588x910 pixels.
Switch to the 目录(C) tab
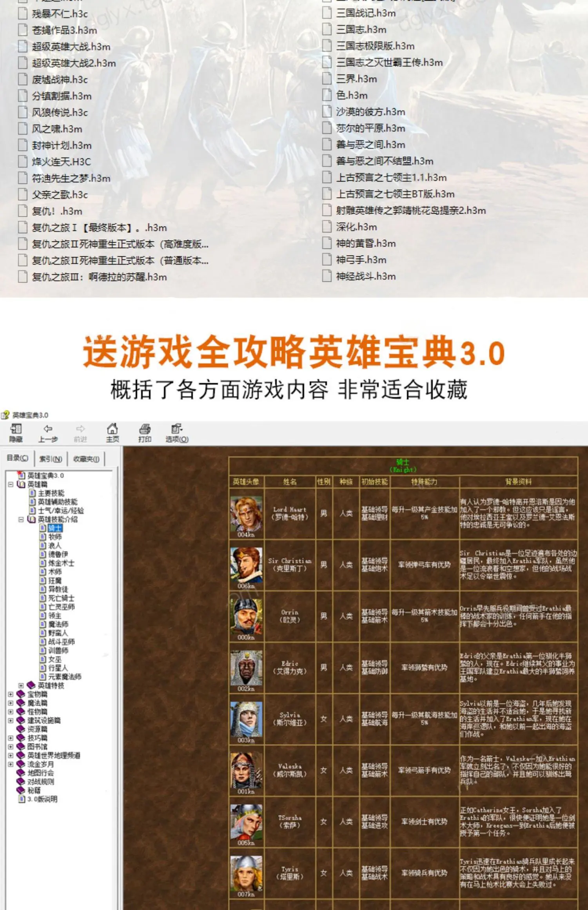[18, 458]
